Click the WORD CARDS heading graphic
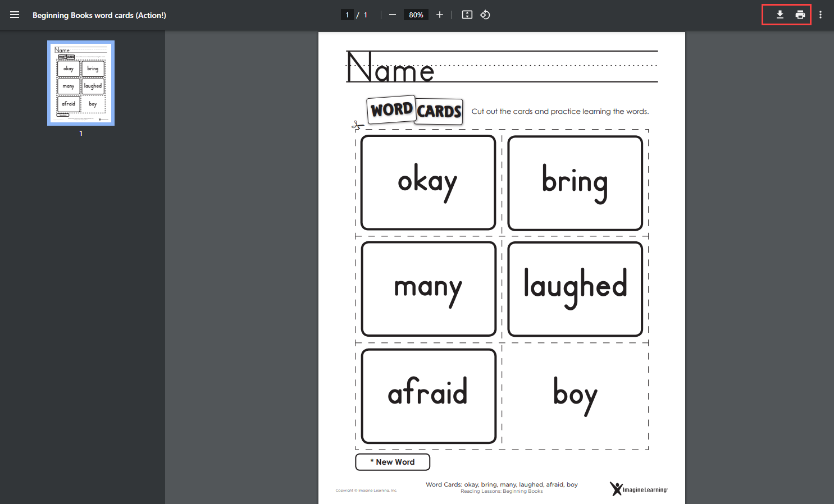This screenshot has width=834, height=504. (415, 110)
